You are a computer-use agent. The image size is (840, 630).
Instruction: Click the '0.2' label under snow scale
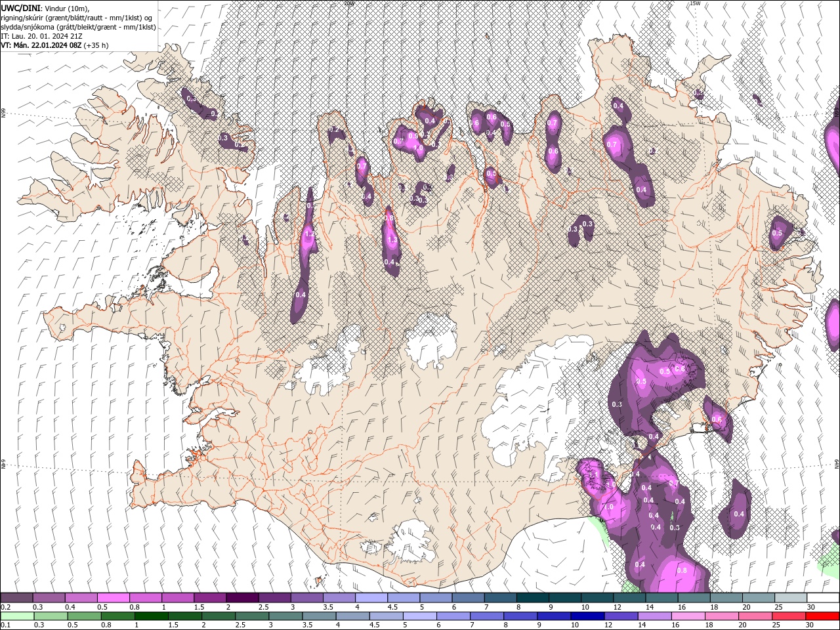5,607
